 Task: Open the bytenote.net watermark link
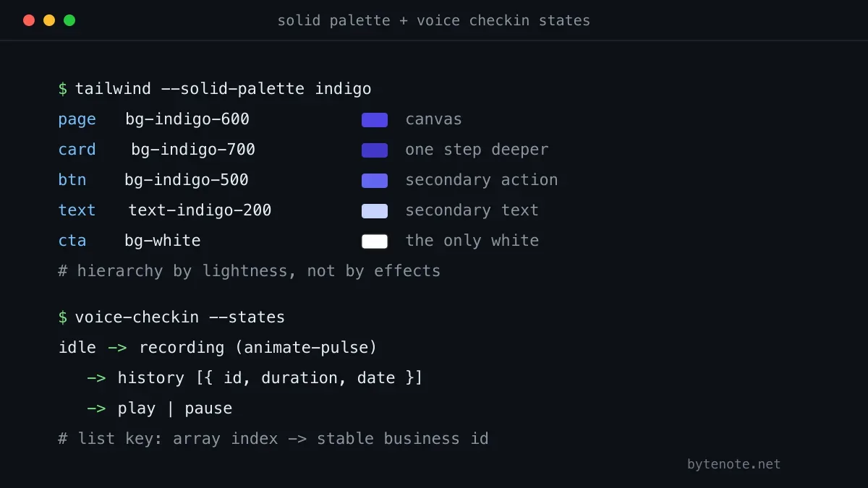tap(734, 464)
